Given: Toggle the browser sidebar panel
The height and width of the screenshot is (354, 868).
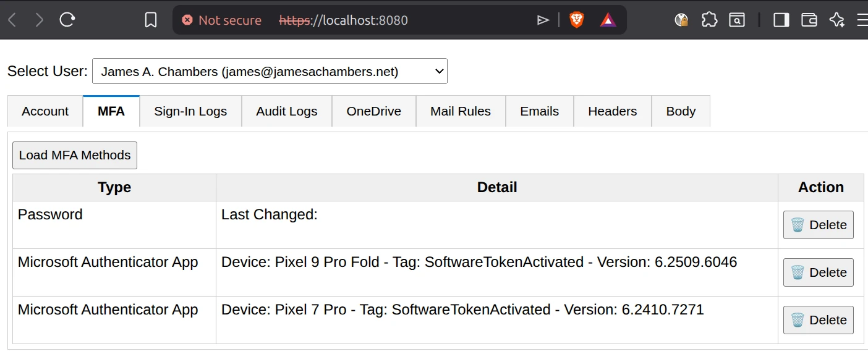Looking at the screenshot, I should point(781,20).
